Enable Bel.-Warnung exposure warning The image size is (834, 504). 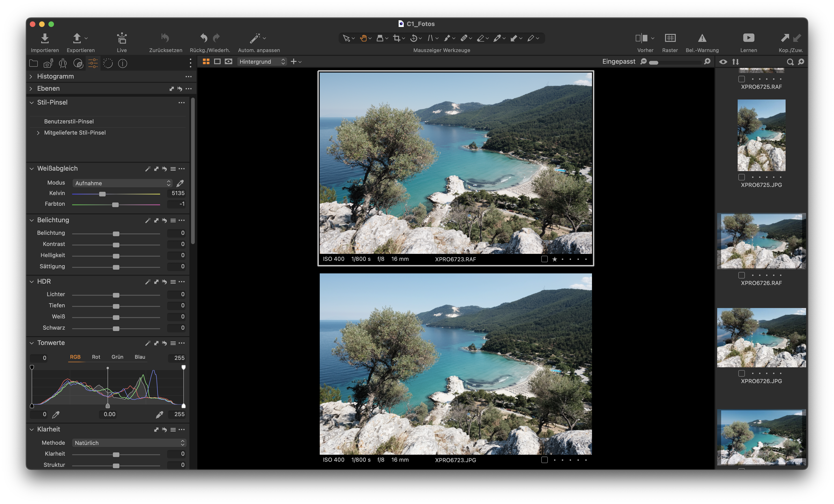click(x=702, y=38)
